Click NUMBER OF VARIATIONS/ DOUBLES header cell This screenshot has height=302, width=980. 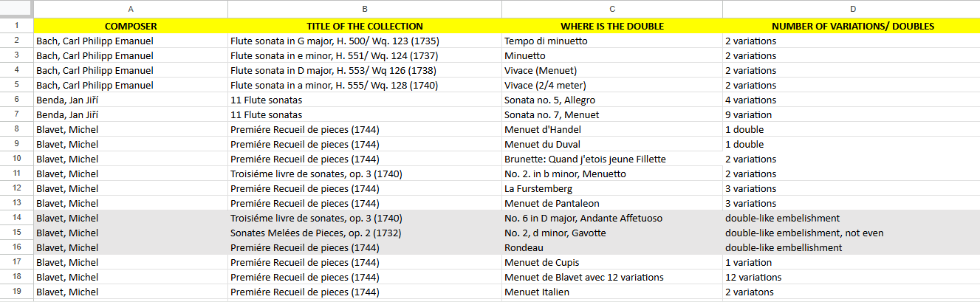(852, 26)
